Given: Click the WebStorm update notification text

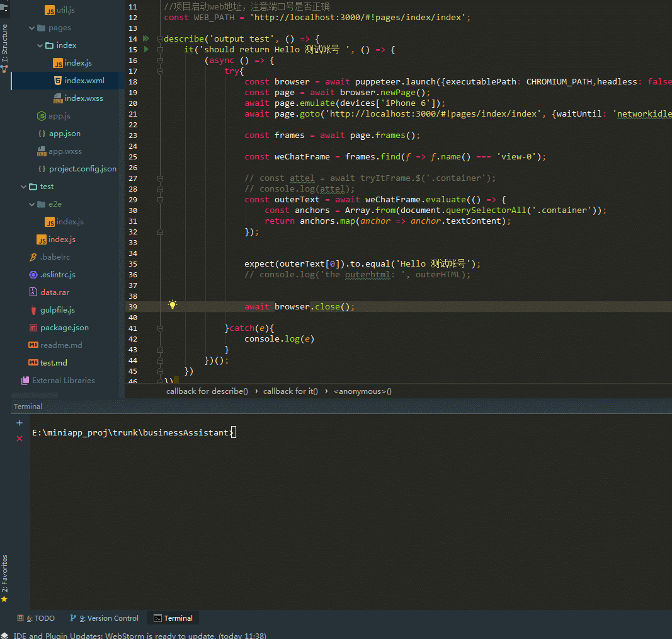Looking at the screenshot, I should tap(140, 635).
